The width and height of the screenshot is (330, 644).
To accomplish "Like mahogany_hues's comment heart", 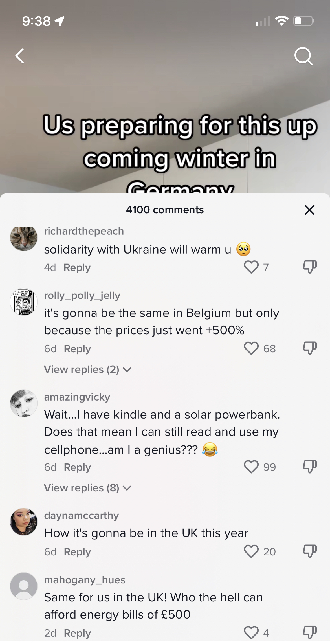I will [x=251, y=632].
